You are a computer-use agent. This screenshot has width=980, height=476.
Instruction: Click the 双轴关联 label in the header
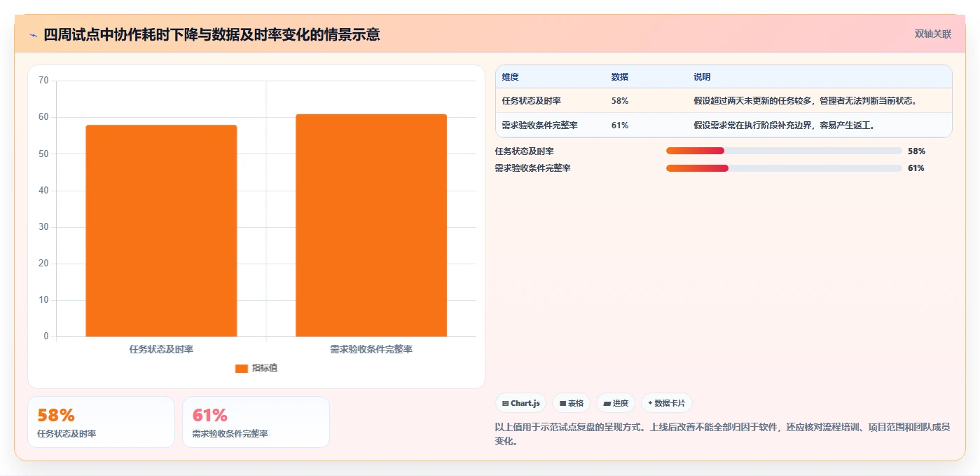(x=933, y=34)
